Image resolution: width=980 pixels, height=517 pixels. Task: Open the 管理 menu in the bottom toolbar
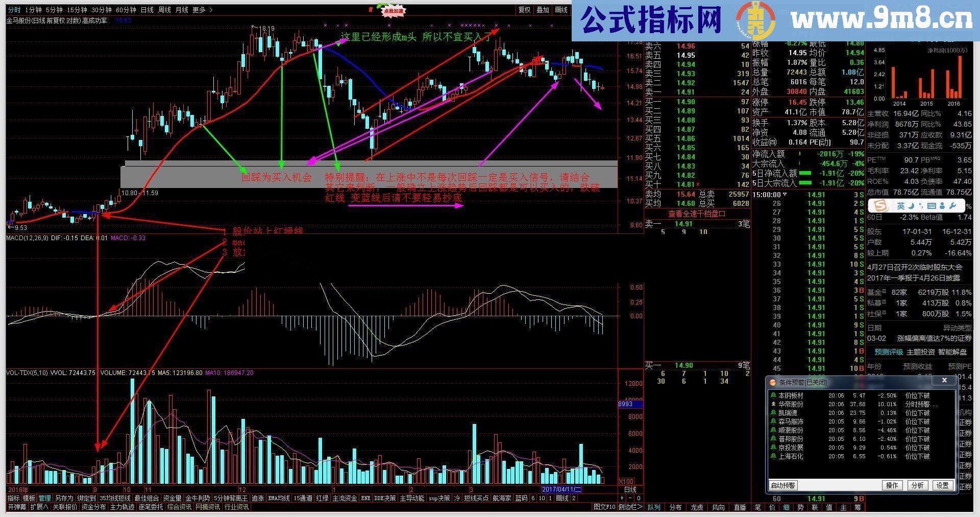(44, 497)
